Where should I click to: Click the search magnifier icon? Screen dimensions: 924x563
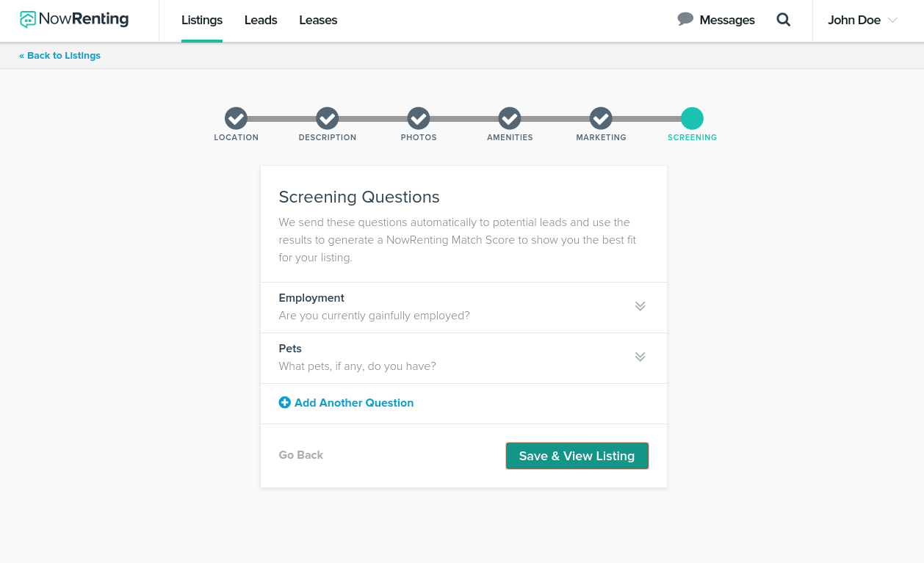[x=784, y=20]
